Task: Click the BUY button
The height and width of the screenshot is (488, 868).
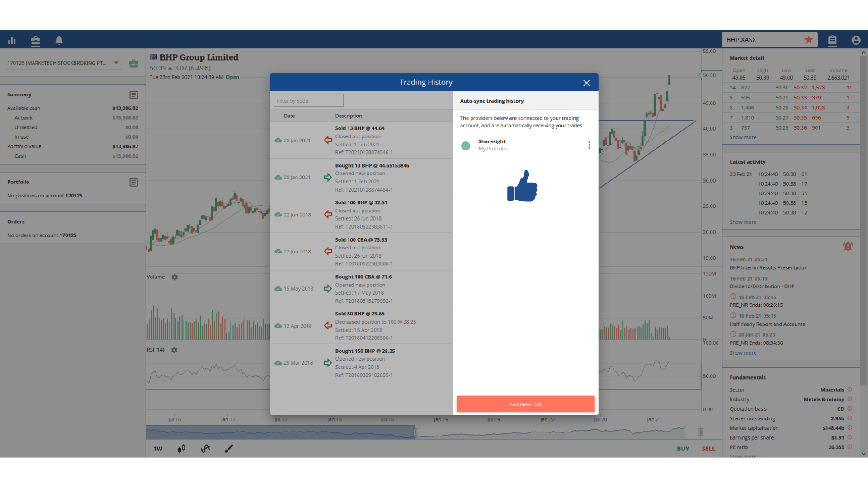Action: tap(683, 449)
